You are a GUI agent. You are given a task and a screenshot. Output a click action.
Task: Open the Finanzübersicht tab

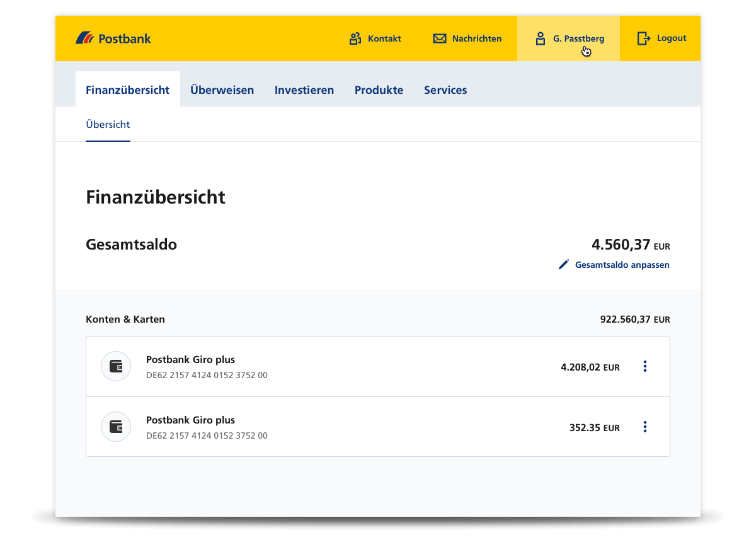[128, 89]
